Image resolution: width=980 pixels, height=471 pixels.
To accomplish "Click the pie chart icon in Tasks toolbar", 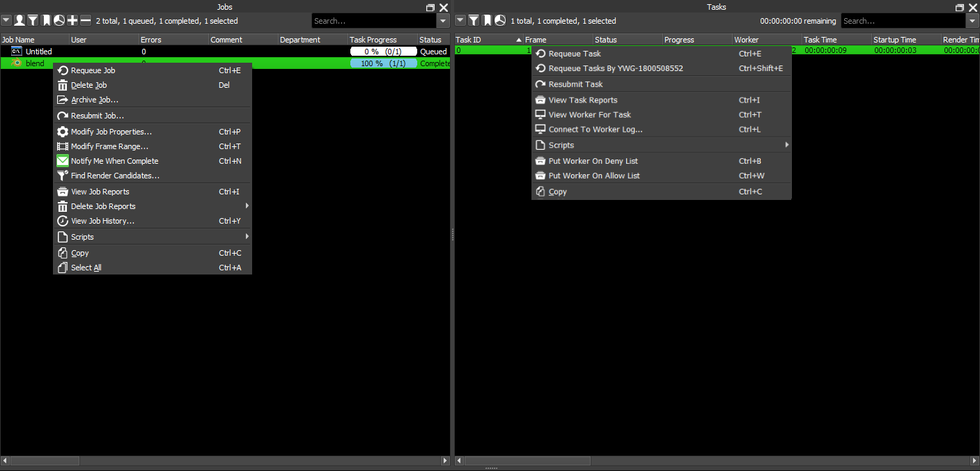I will [x=500, y=21].
